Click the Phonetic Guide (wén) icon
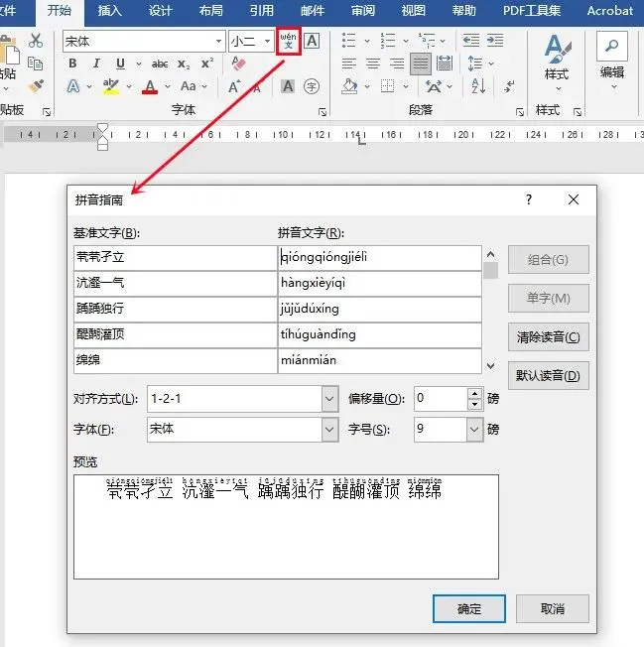 [289, 41]
